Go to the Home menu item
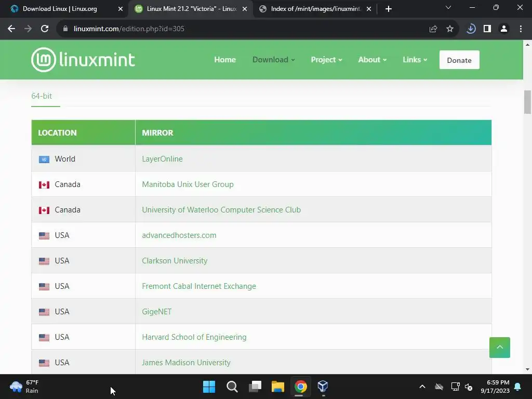532x399 pixels. point(225,60)
